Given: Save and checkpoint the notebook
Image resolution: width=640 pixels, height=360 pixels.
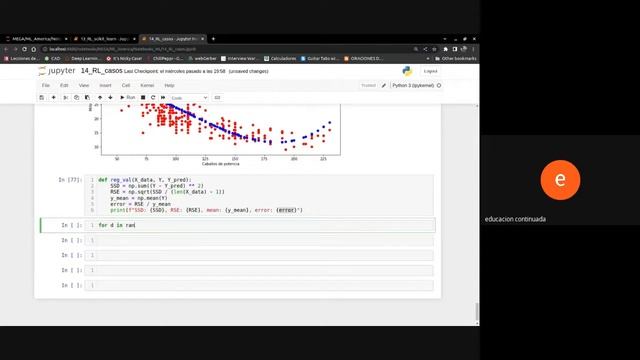Looking at the screenshot, I should click(x=42, y=98).
